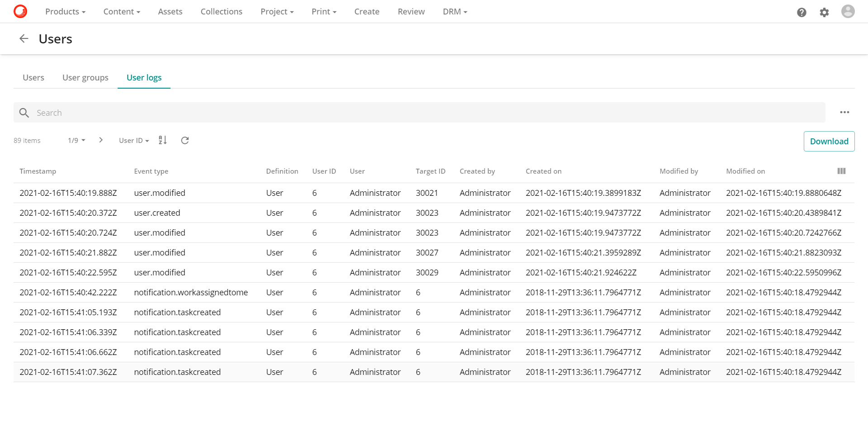Click the next page chevron
Viewport: 868px width, 445px height.
tap(101, 140)
